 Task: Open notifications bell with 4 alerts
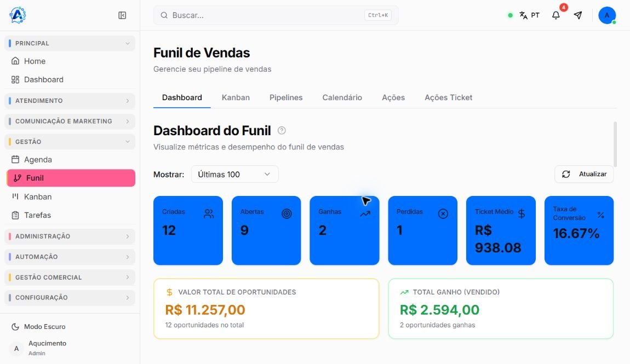click(x=555, y=15)
